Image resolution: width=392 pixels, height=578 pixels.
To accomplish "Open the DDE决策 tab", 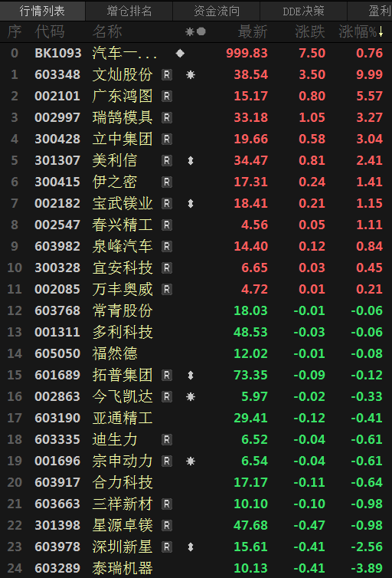I will pos(303,11).
